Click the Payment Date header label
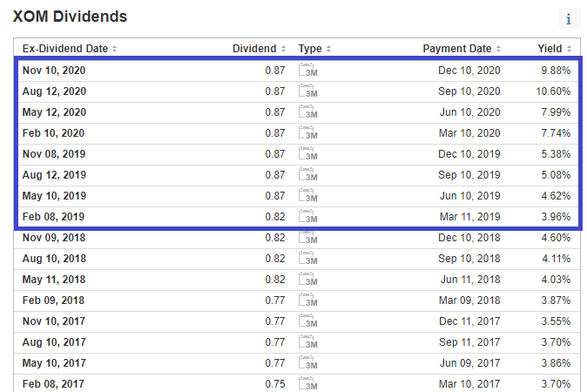This screenshot has width=587, height=392. pos(457,49)
